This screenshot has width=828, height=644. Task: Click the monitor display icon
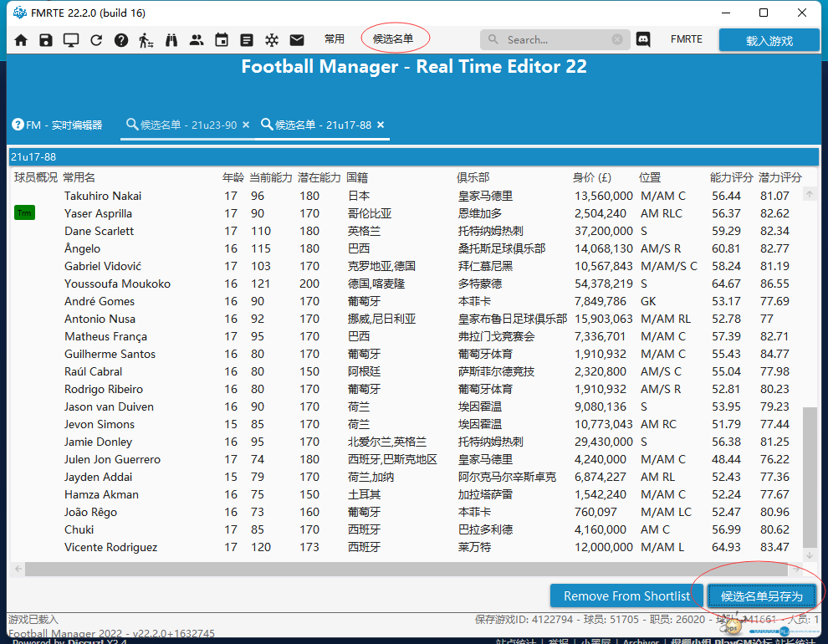[71, 40]
